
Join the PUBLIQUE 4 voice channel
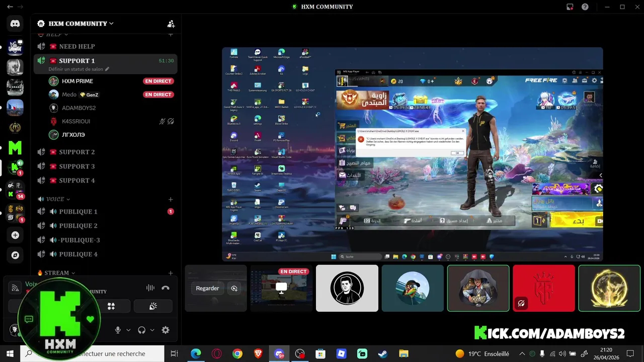[x=105, y=254]
